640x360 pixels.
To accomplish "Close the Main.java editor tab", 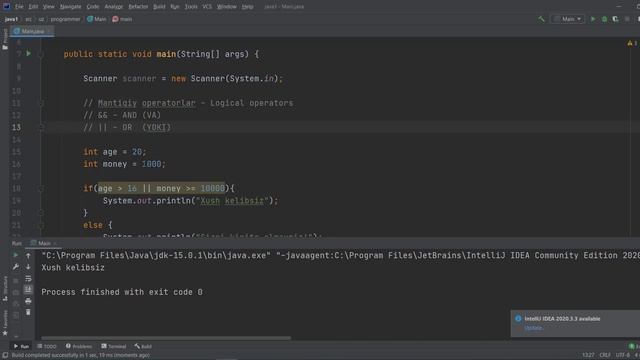I will pyautogui.click(x=49, y=31).
